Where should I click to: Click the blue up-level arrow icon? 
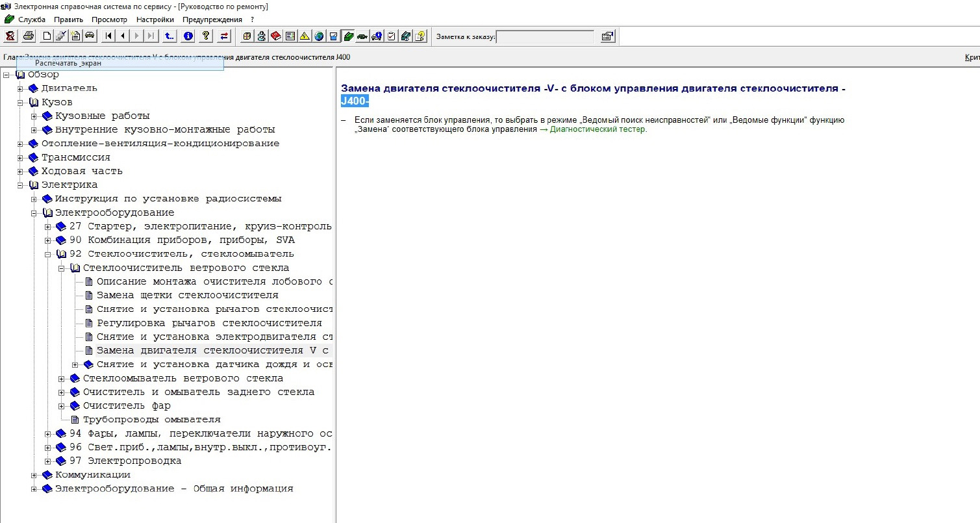pos(169,36)
